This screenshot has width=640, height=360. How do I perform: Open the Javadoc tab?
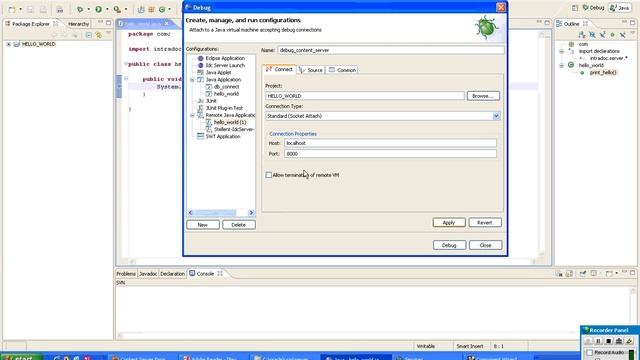coord(148,273)
